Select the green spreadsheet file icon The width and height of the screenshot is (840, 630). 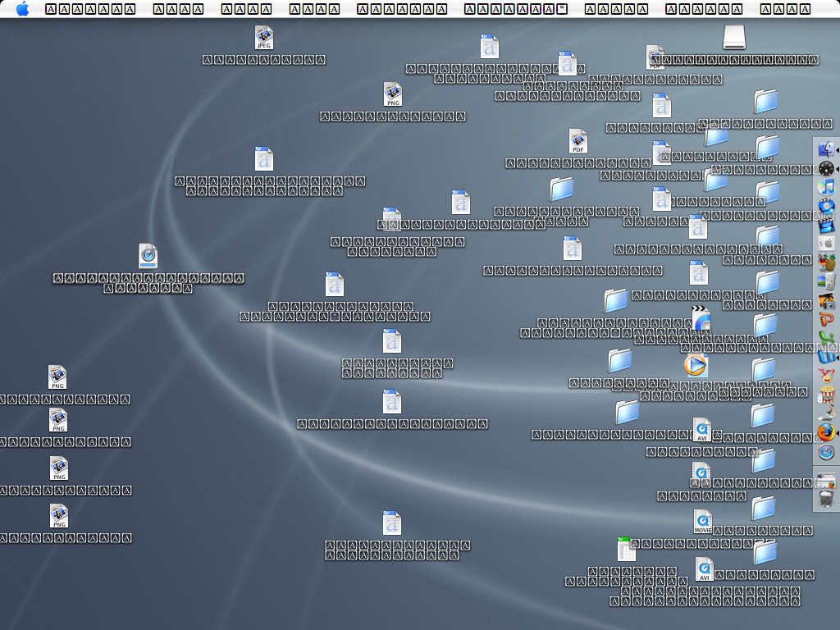point(626,549)
